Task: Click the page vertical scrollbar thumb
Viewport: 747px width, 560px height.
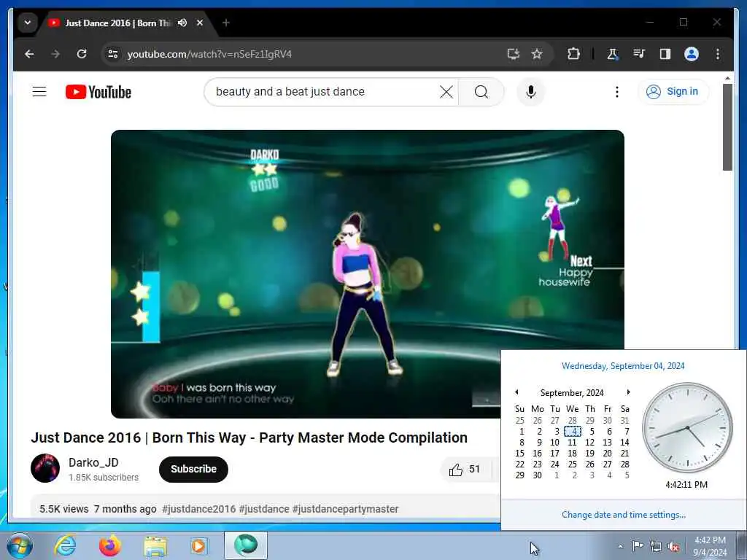Action: (x=727, y=127)
